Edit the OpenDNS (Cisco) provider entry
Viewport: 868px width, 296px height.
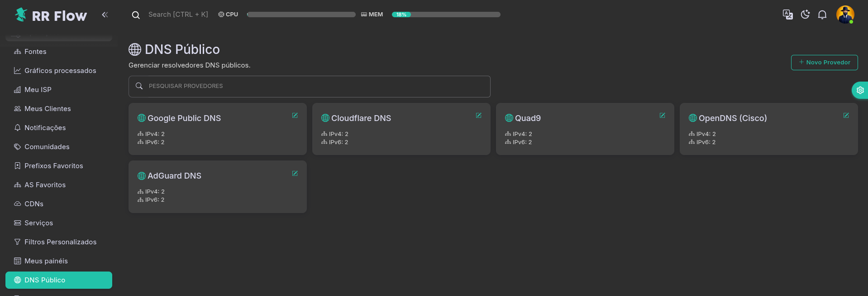click(x=846, y=116)
